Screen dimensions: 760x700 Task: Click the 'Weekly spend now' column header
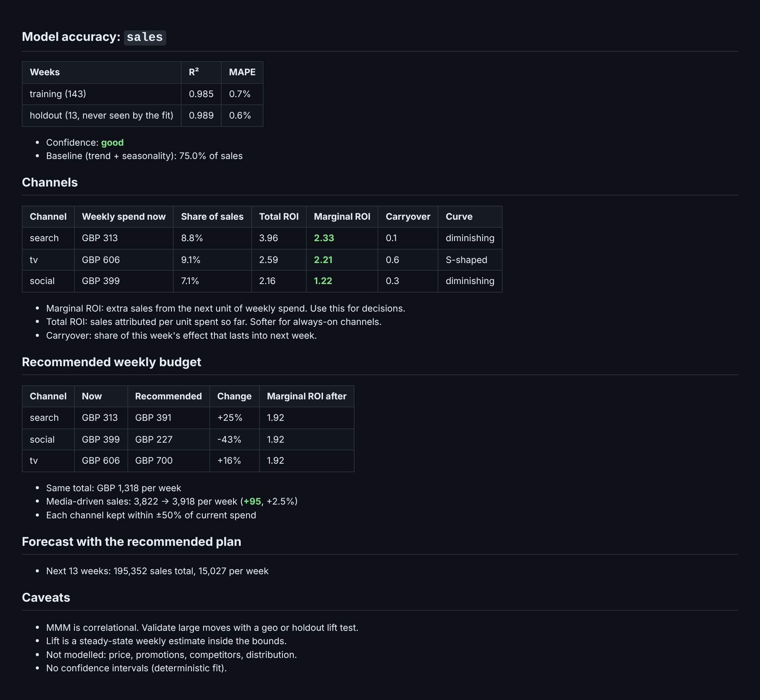tap(124, 217)
